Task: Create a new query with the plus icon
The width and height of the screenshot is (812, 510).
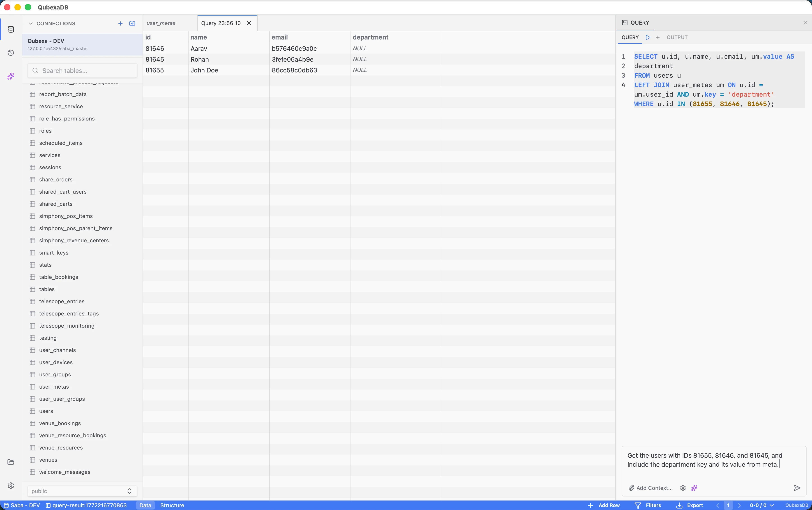Action: tap(658, 37)
